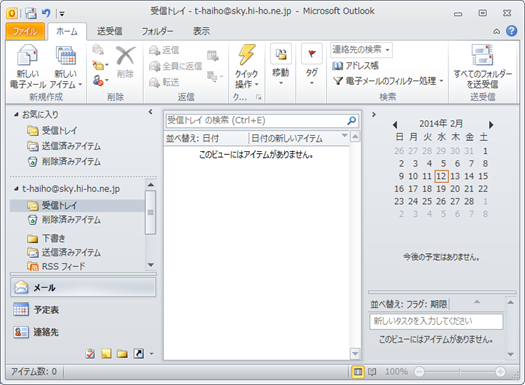Click the clean up icon in 削除 group
This screenshot has width=525, height=385.
coord(100,65)
